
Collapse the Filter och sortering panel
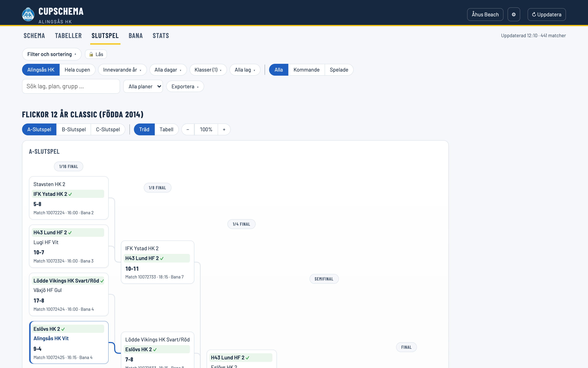coord(52,54)
